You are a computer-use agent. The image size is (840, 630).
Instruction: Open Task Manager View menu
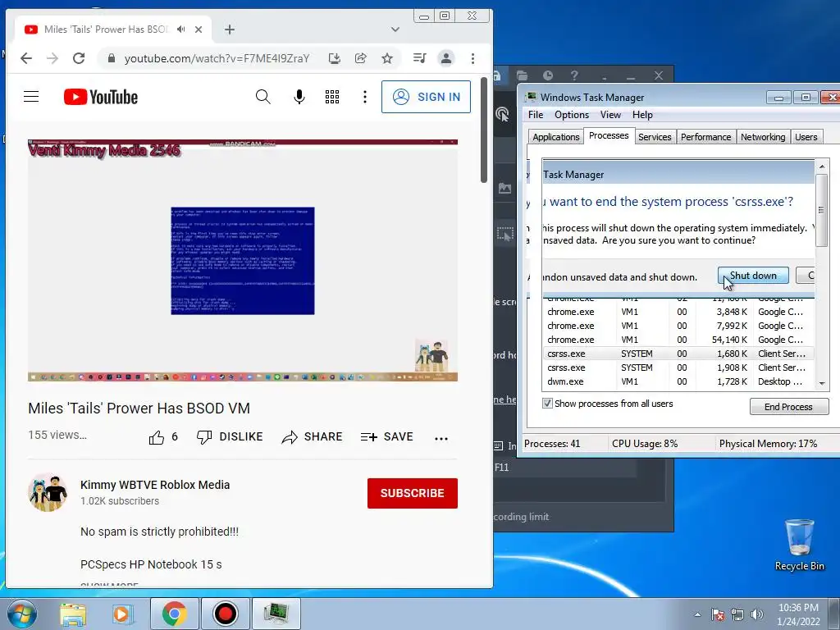point(610,115)
